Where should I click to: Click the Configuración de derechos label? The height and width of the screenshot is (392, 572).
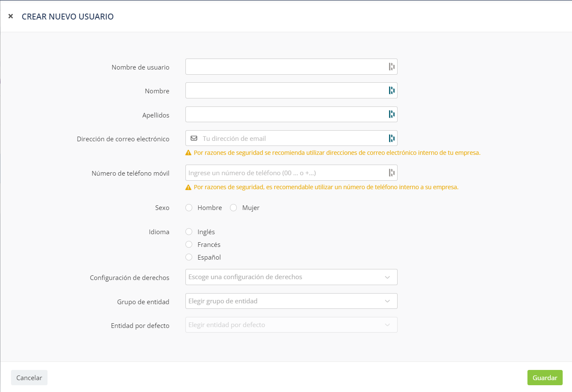(129, 277)
